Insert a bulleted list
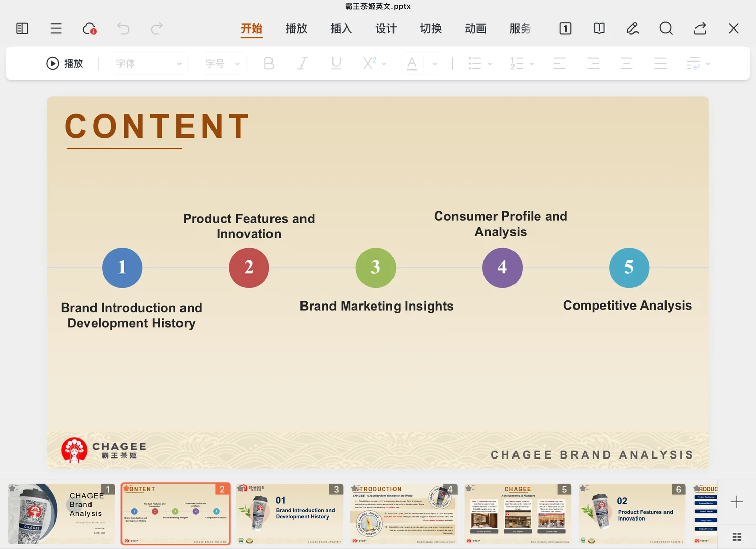756x549 pixels. [475, 64]
